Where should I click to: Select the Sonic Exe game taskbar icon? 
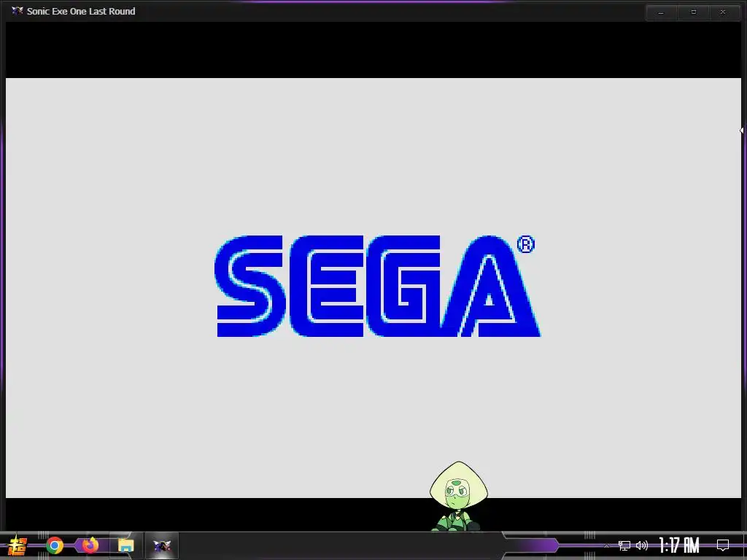(161, 545)
